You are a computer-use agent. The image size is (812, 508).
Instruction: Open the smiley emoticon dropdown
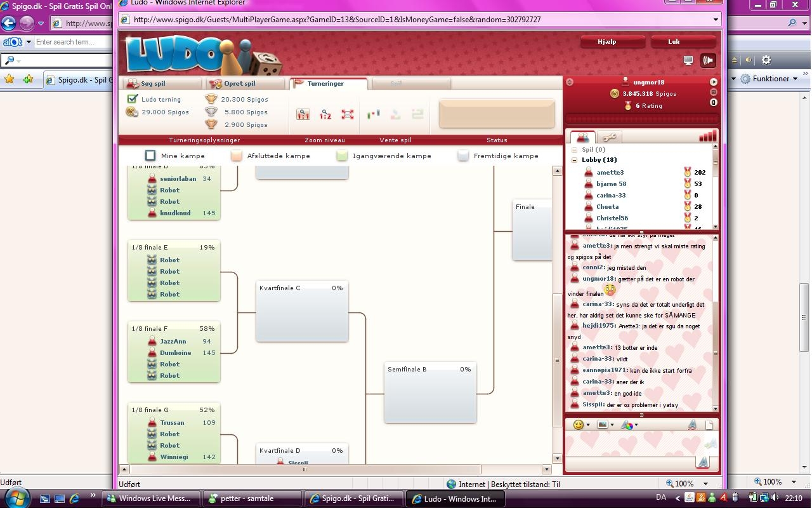point(581,425)
